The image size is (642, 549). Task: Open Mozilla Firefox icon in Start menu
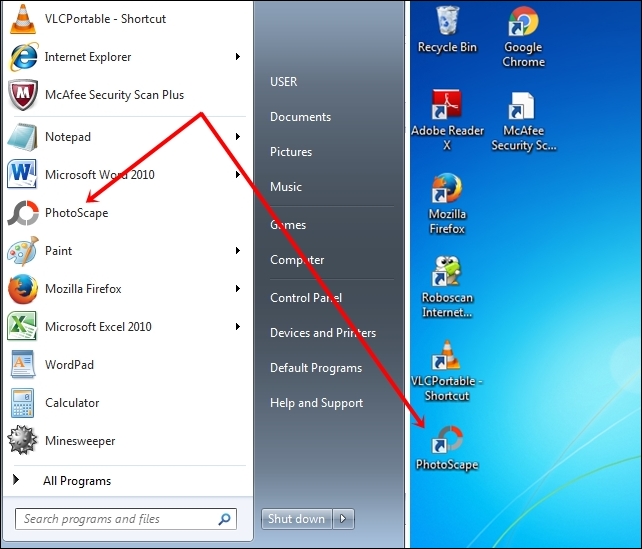pos(23,289)
